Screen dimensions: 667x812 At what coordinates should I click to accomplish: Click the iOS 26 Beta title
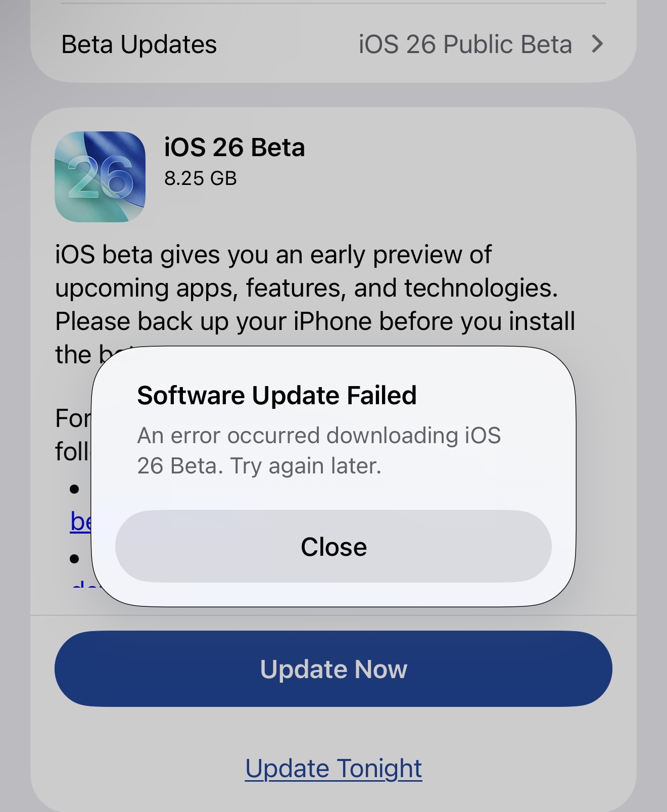[x=234, y=148]
